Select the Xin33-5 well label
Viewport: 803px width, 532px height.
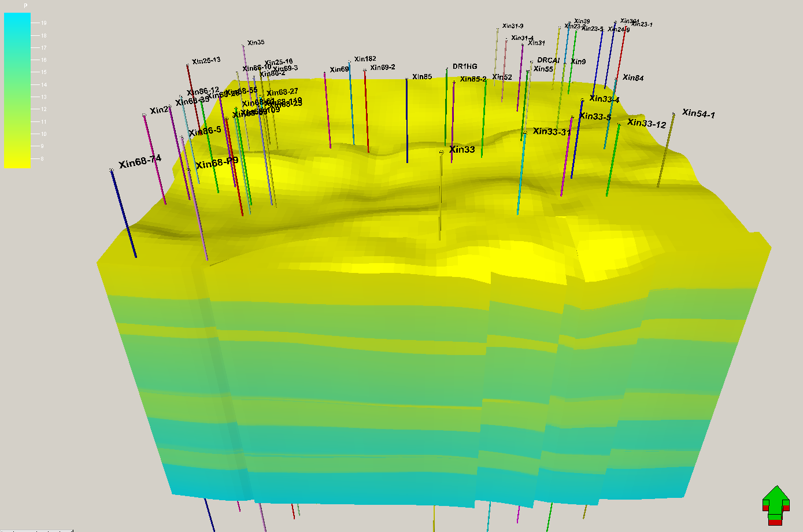coord(595,117)
